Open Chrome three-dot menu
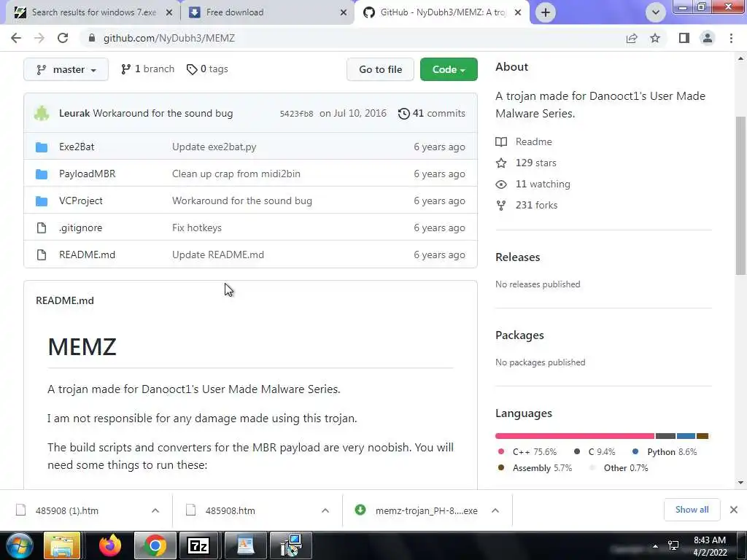The width and height of the screenshot is (747, 560). point(731,38)
